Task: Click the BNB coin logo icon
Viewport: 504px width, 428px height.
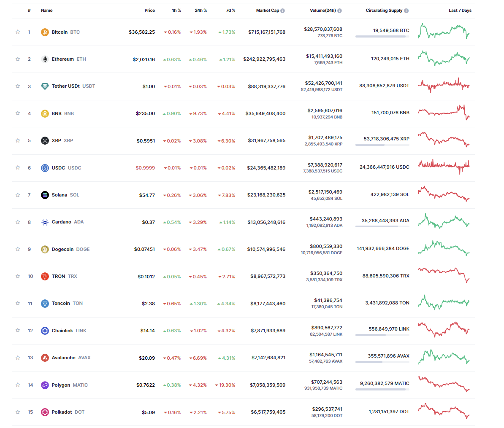Action: click(x=45, y=113)
